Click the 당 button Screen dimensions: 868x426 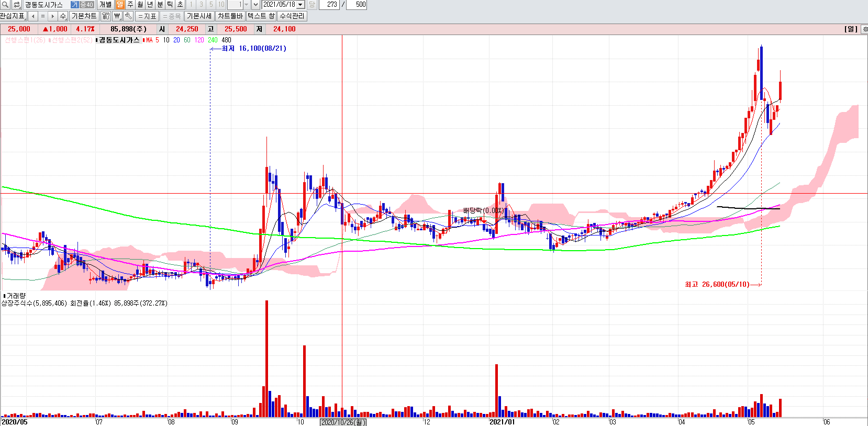[x=311, y=5]
